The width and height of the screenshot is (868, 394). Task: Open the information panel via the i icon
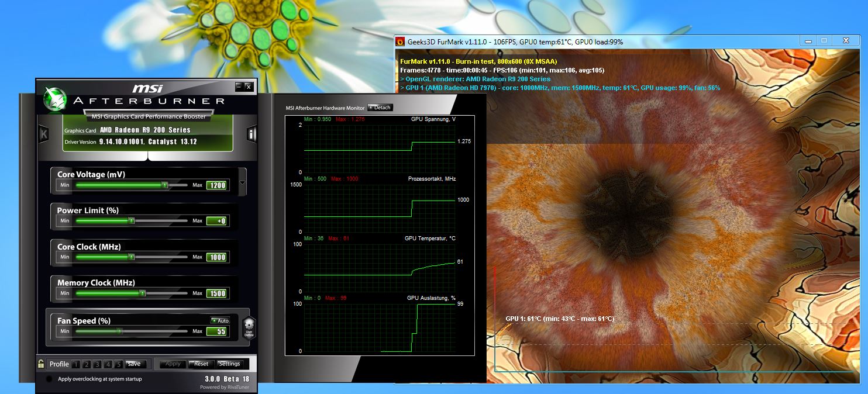click(252, 134)
